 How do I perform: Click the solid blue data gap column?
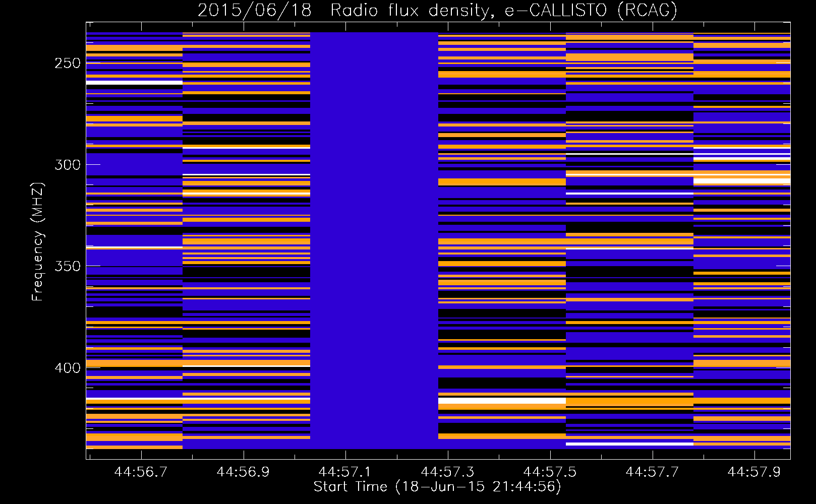[x=374, y=240]
